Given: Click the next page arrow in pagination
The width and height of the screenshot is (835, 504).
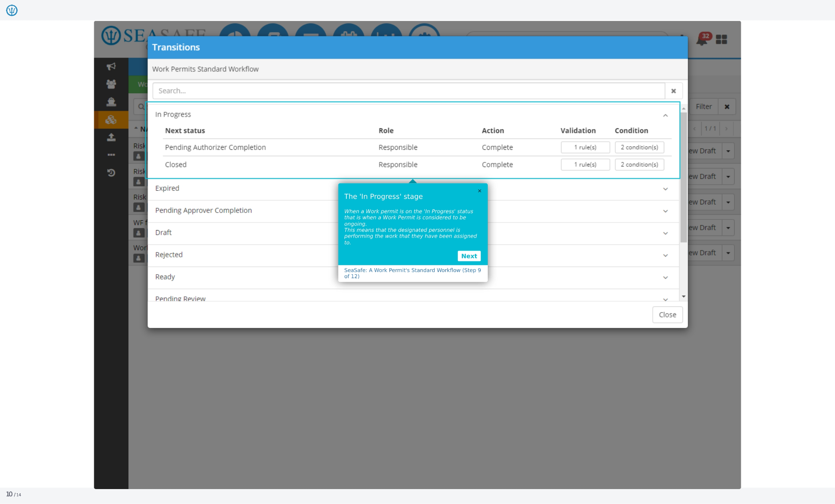Looking at the screenshot, I should point(726,129).
